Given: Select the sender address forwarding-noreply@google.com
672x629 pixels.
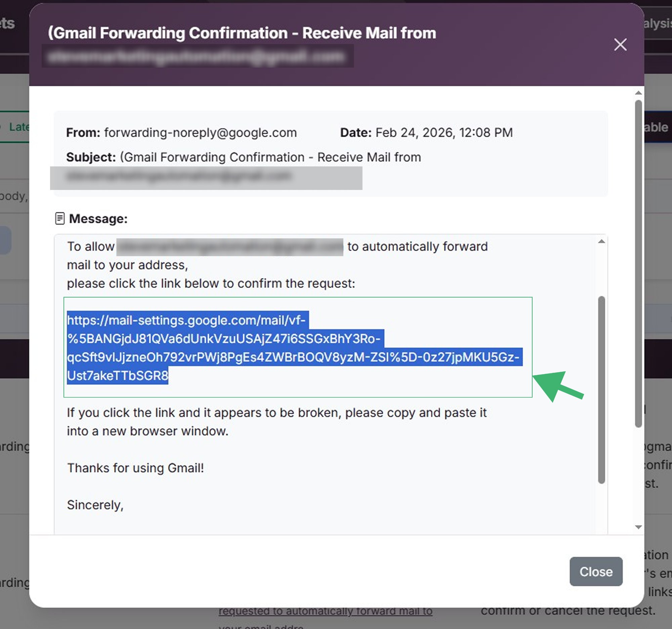Looking at the screenshot, I should coord(201,132).
